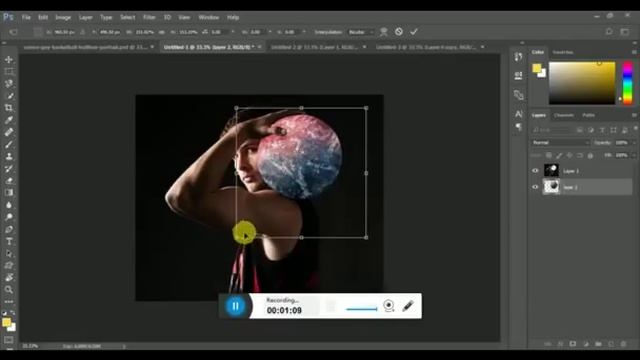Open the Color panel flyout menu
Viewport: 640px width, 360px height.
point(634,52)
